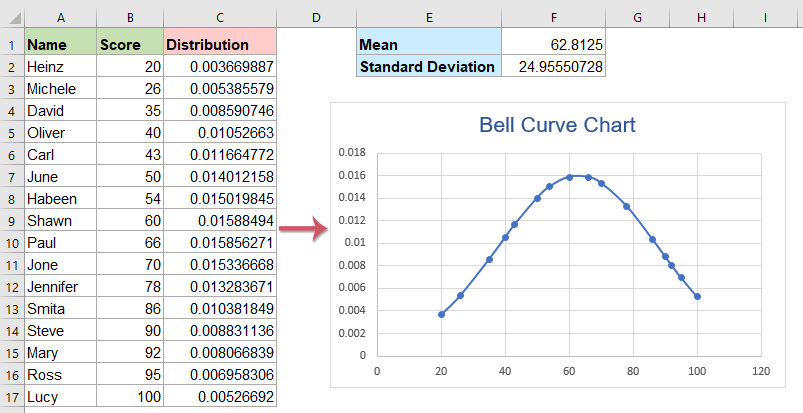The image size is (803, 413).
Task: Select the Mean label cell
Action: tap(428, 45)
